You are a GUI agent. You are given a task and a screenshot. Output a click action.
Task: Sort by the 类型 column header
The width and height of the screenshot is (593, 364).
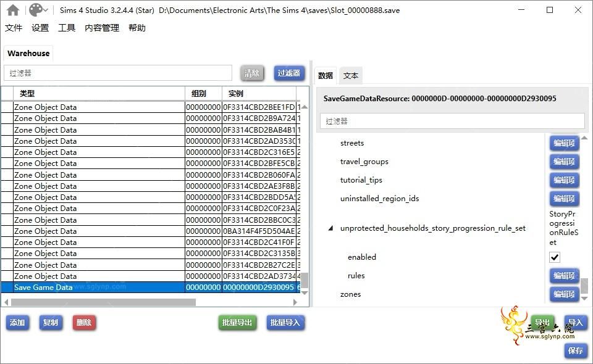pyautogui.click(x=99, y=93)
